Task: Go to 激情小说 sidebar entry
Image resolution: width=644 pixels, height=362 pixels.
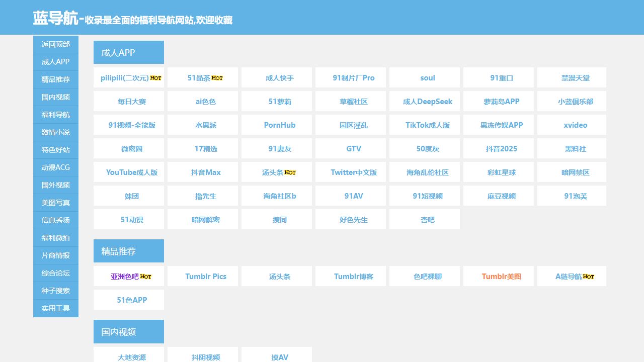Action: click(56, 132)
